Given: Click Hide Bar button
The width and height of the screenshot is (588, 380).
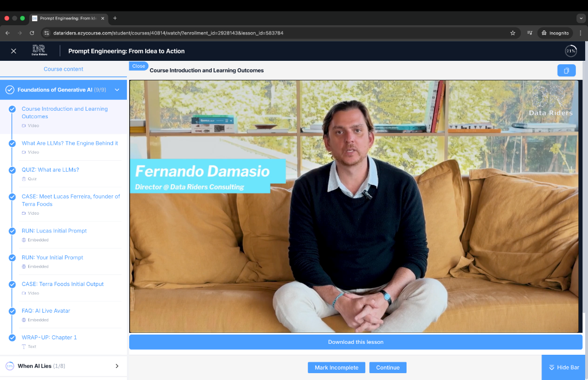Looking at the screenshot, I should point(564,367).
